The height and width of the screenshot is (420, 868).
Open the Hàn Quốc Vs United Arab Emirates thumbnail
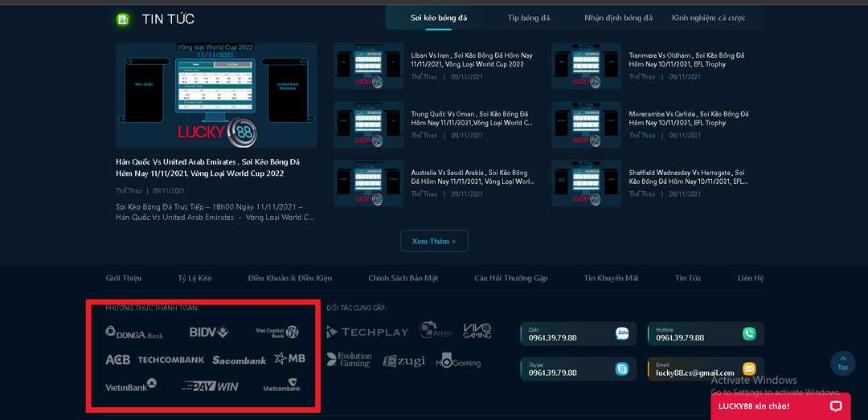pos(216,95)
